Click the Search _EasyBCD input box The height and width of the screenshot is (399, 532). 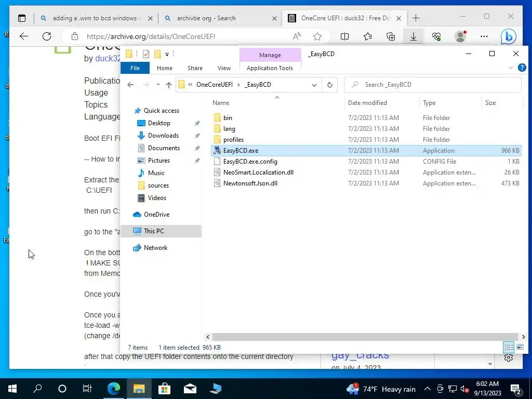click(x=433, y=85)
